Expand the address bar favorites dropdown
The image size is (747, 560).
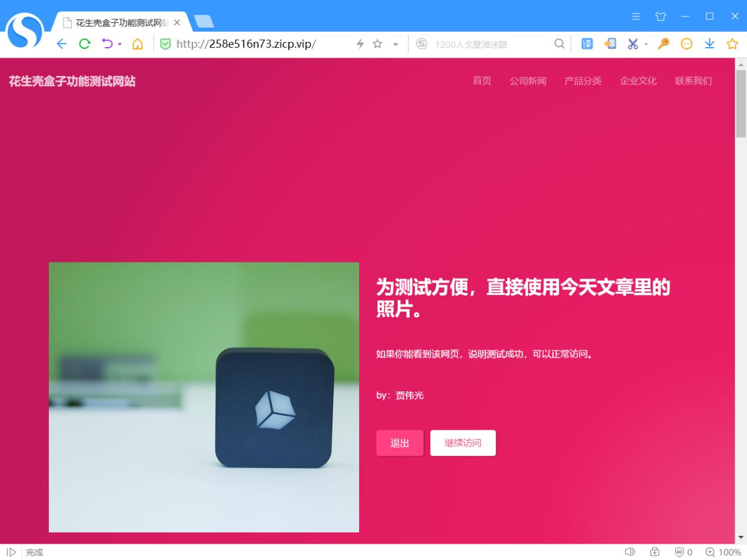(x=396, y=43)
